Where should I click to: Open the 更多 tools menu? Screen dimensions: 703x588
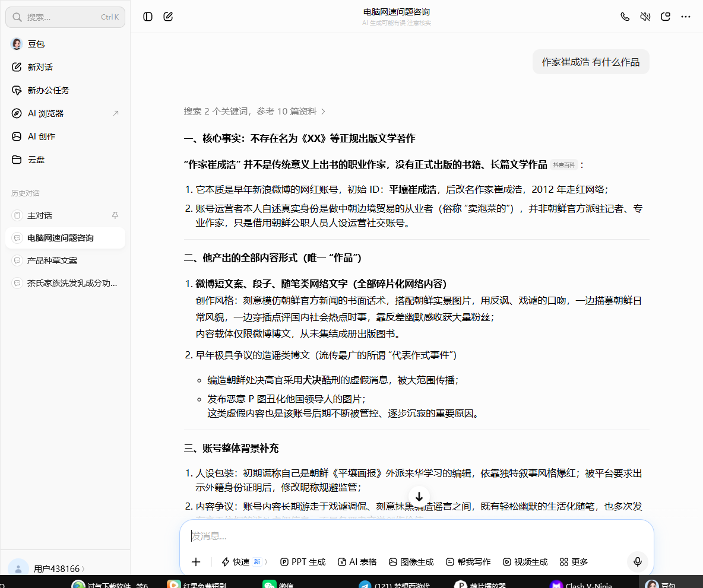pos(574,562)
